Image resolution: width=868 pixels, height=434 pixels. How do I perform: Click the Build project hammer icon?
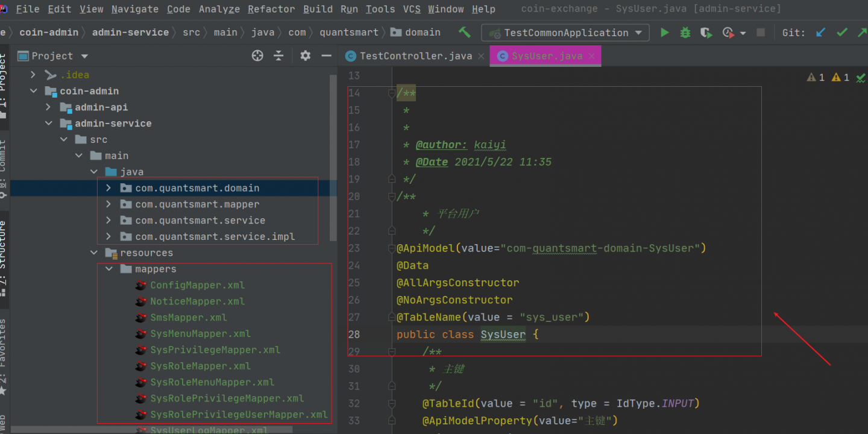click(x=465, y=33)
